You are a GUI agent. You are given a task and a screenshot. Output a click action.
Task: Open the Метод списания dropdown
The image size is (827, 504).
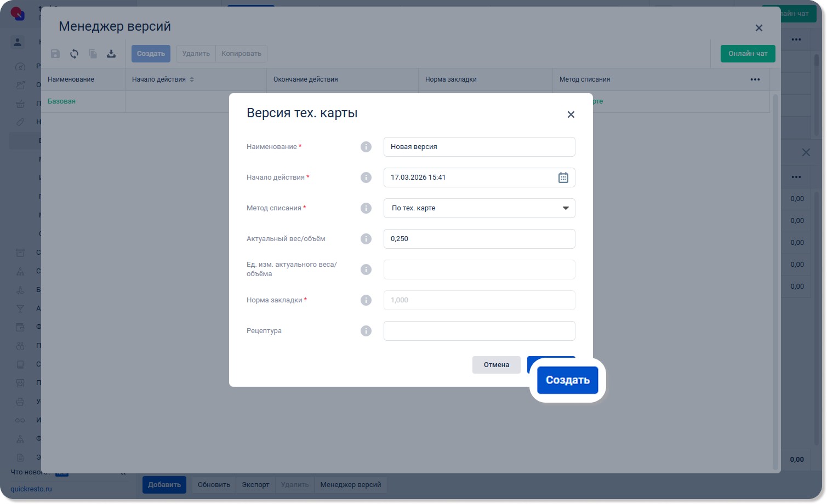tap(479, 208)
